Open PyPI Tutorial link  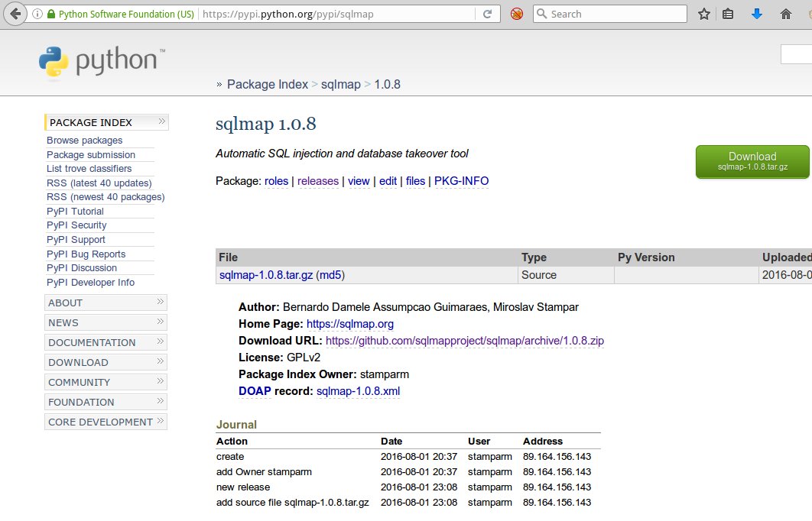75,211
